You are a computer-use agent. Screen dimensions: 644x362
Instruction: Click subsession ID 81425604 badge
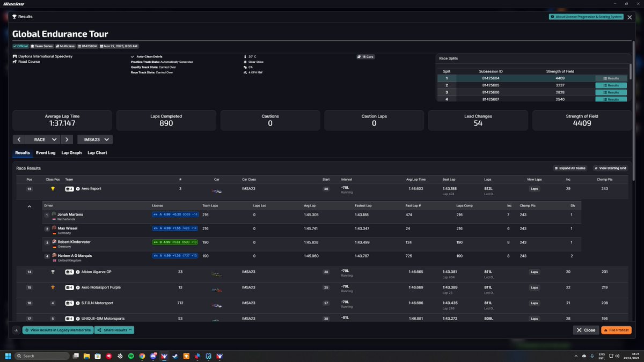click(x=87, y=46)
